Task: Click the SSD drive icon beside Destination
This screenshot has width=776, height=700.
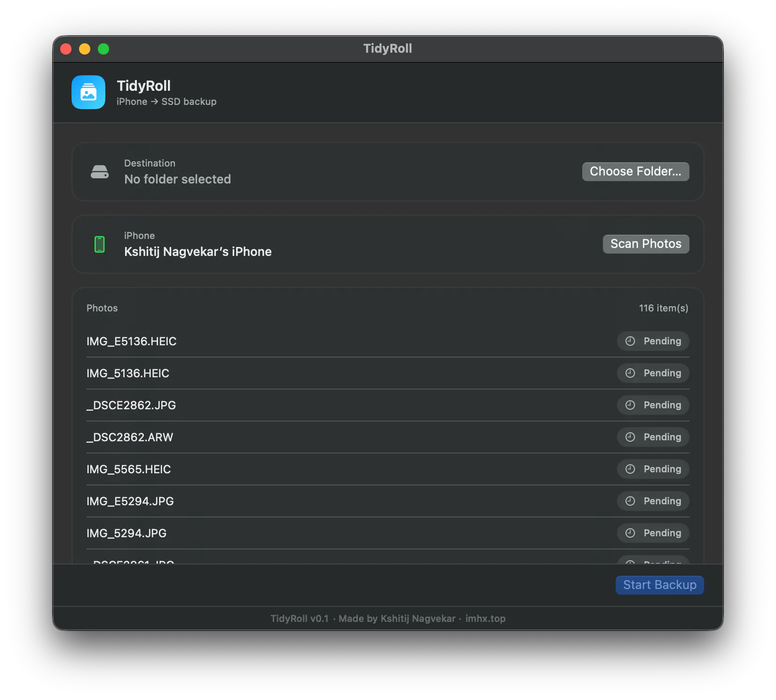Action: [x=100, y=172]
